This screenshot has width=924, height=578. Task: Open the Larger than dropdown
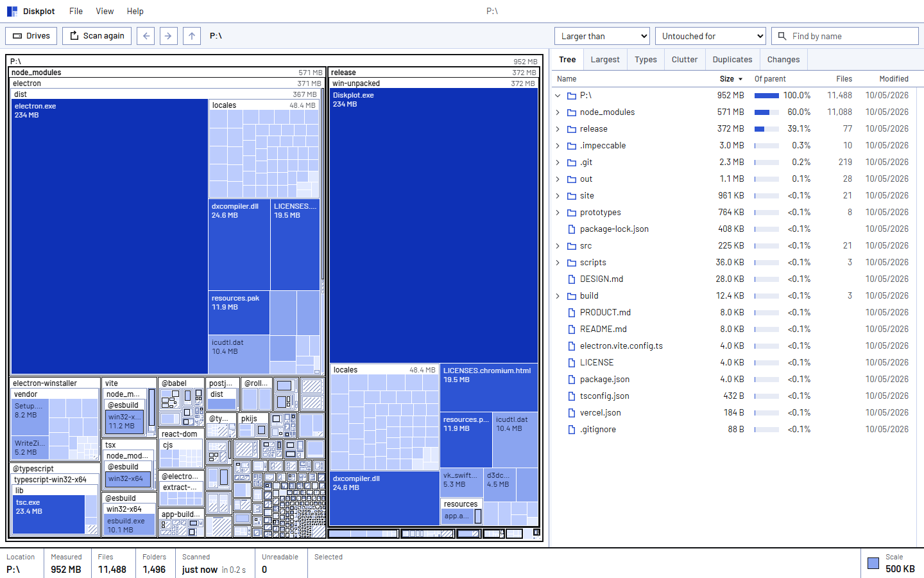coord(602,36)
